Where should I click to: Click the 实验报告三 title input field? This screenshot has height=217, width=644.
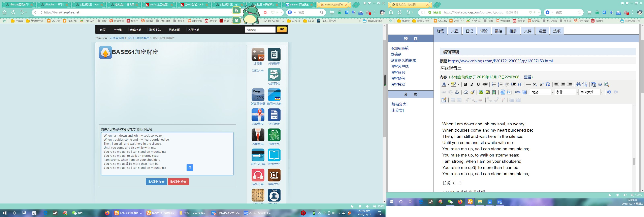(538, 68)
